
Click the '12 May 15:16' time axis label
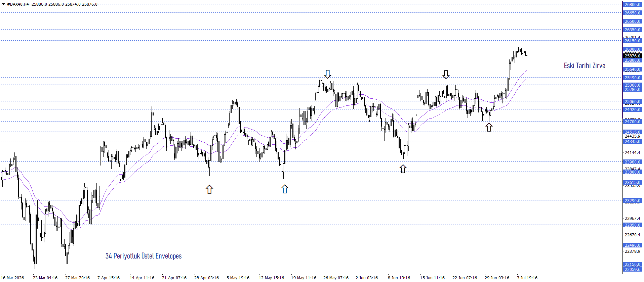point(271,278)
